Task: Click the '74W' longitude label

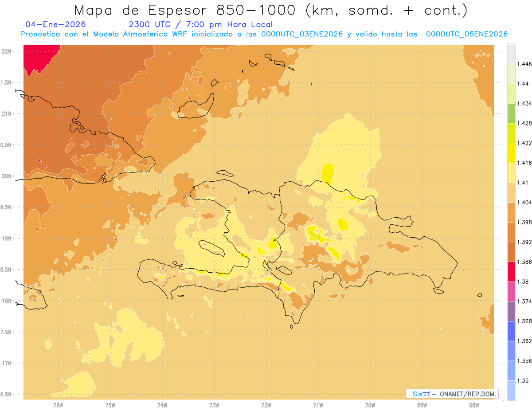Action: pos(162,405)
